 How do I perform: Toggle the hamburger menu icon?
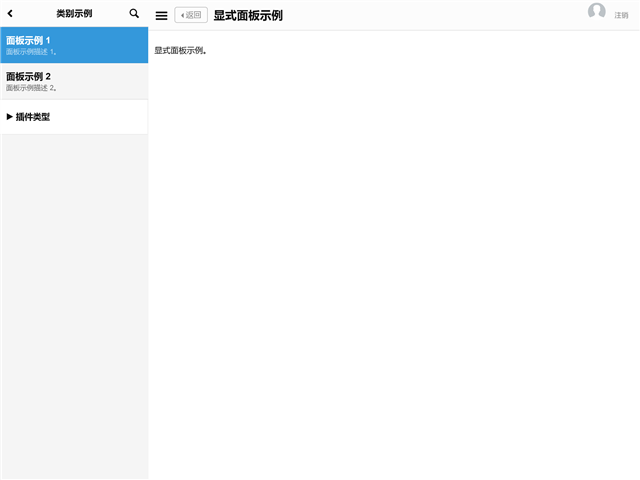(x=161, y=15)
